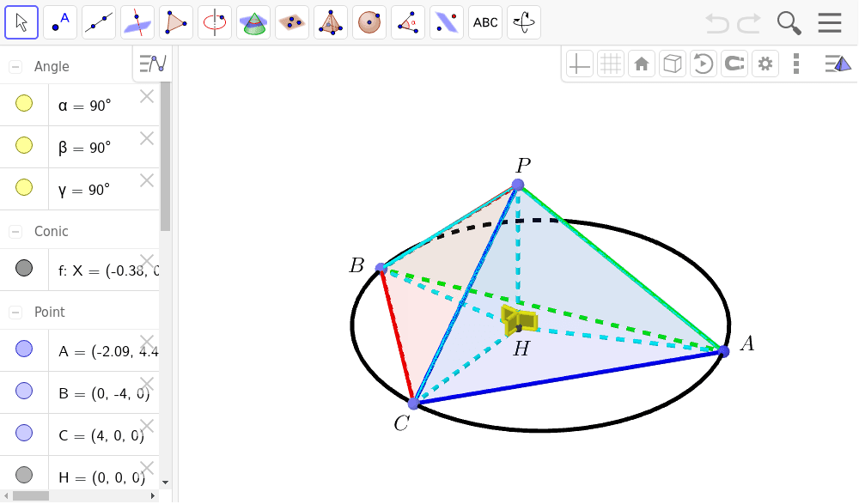
Task: Delete the α = 90° entry
Action: (x=147, y=96)
